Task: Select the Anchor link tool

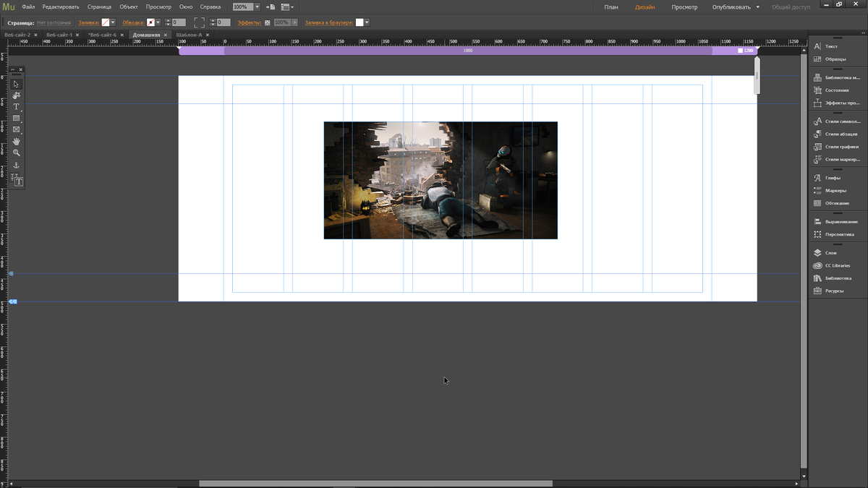Action: 16,166
